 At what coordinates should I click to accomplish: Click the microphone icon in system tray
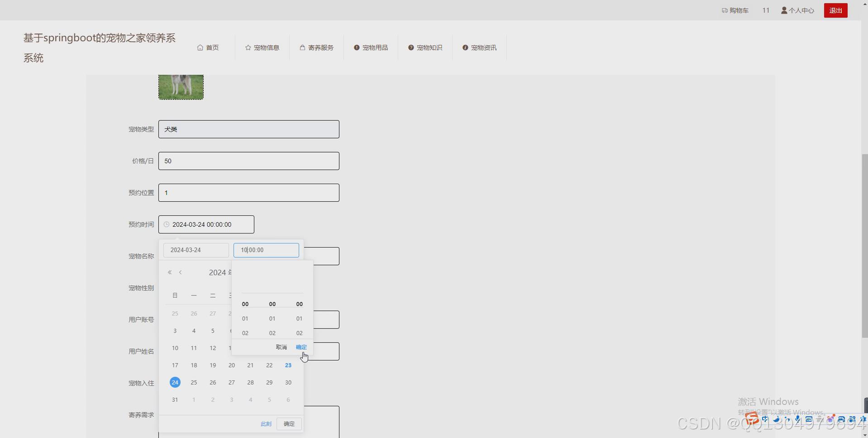[797, 419]
